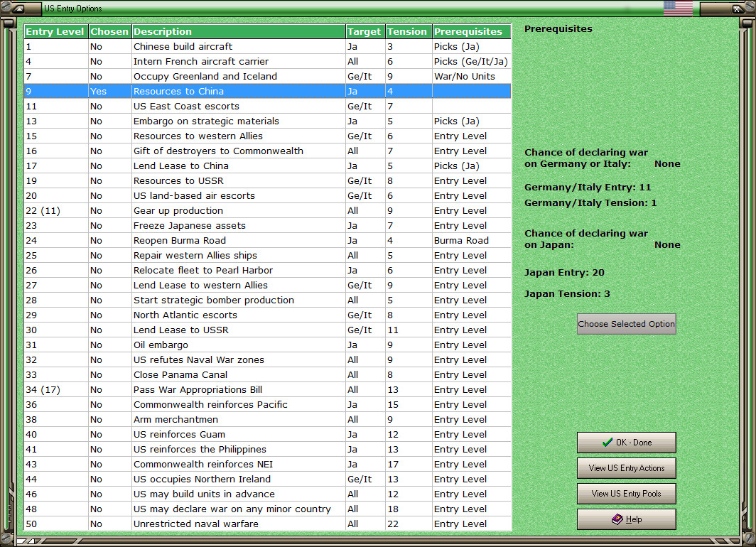Select US East Coast escorts option
This screenshot has height=547, width=756.
[x=268, y=107]
